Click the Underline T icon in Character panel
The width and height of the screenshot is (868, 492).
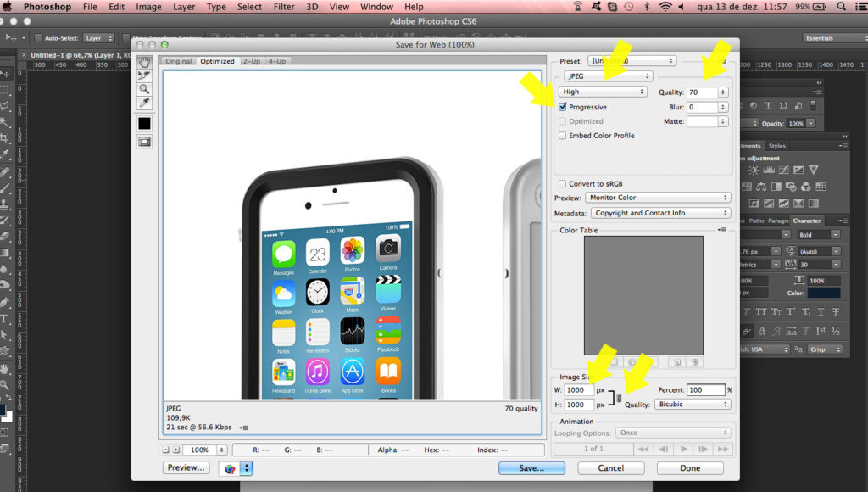(821, 312)
